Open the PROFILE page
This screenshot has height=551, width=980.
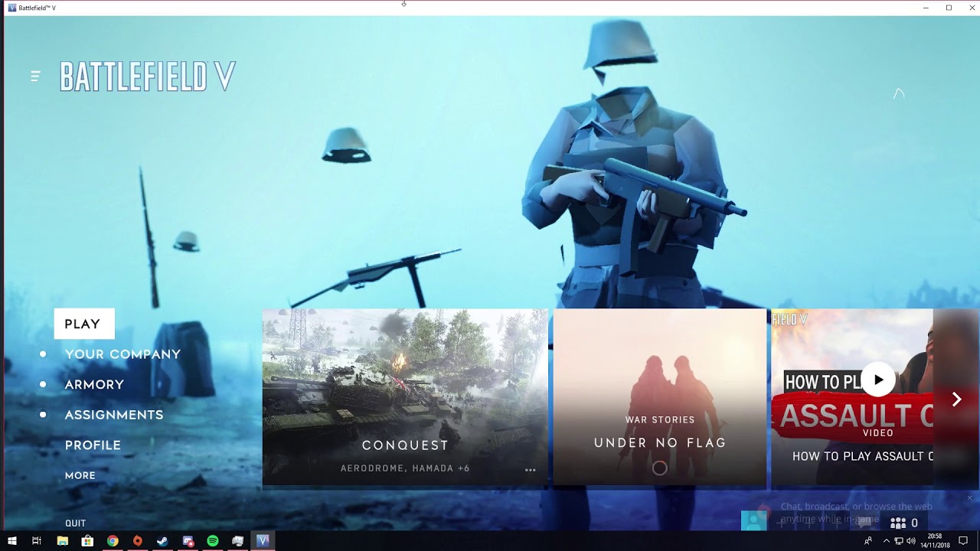click(x=93, y=445)
